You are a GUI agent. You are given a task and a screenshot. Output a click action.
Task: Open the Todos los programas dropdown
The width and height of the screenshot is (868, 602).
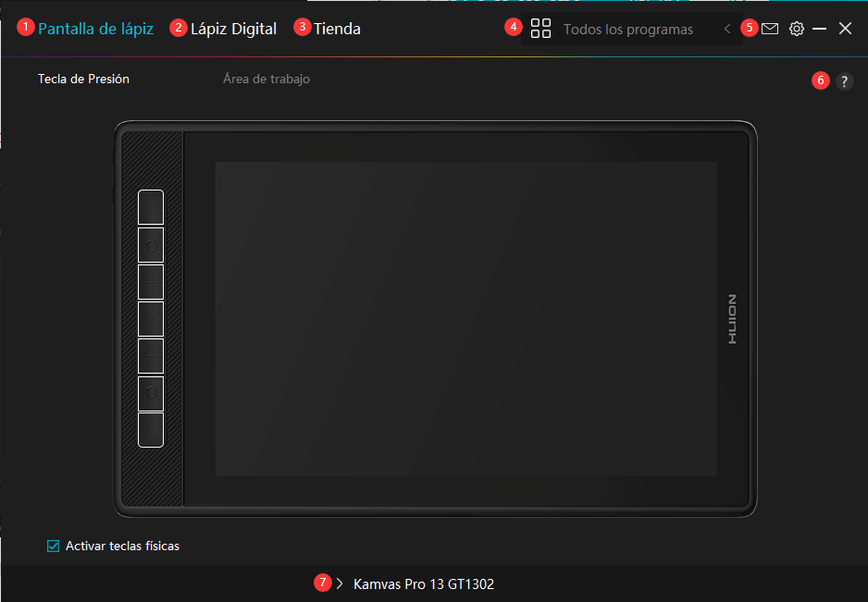[x=627, y=30]
